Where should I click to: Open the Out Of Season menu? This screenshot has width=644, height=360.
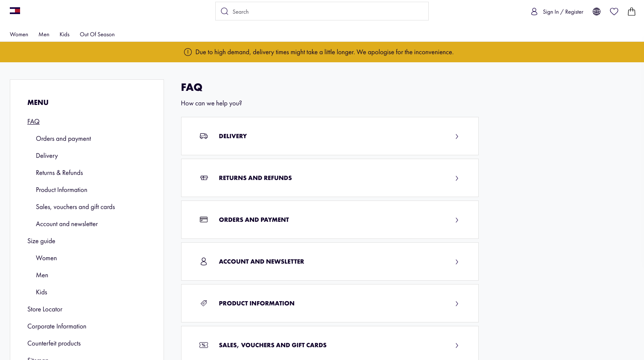click(x=97, y=34)
